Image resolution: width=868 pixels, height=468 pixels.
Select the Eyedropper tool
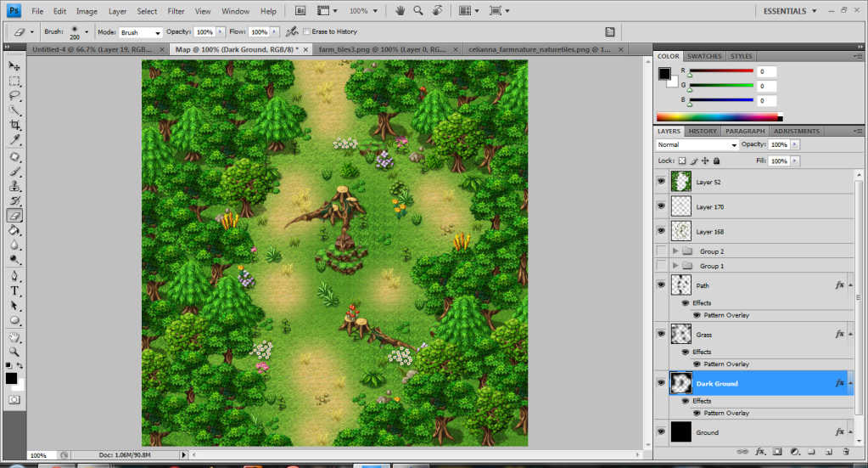click(x=14, y=139)
